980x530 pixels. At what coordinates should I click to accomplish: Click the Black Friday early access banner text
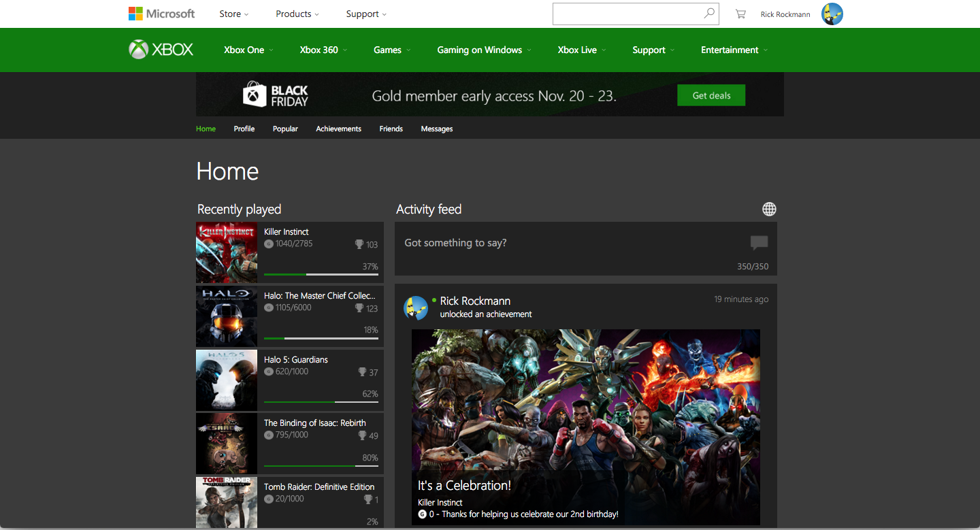(494, 96)
